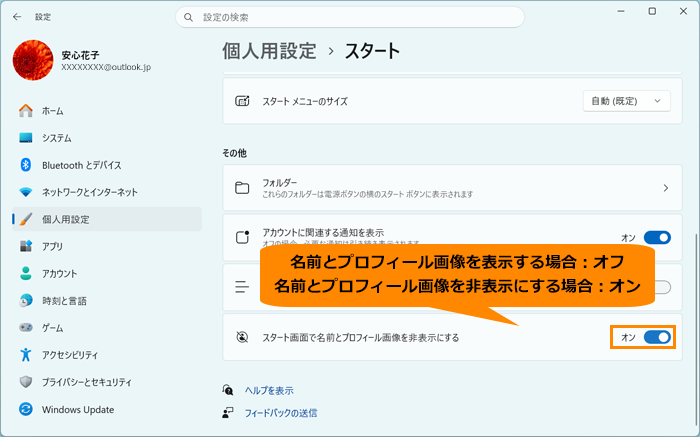Select アカウント in the sidebar
Viewport: 700px width, 437px height.
[x=107, y=274]
